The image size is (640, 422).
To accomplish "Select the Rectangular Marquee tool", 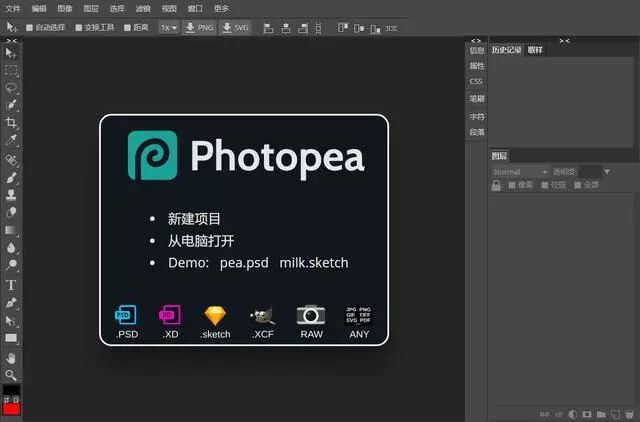I will 11,70.
